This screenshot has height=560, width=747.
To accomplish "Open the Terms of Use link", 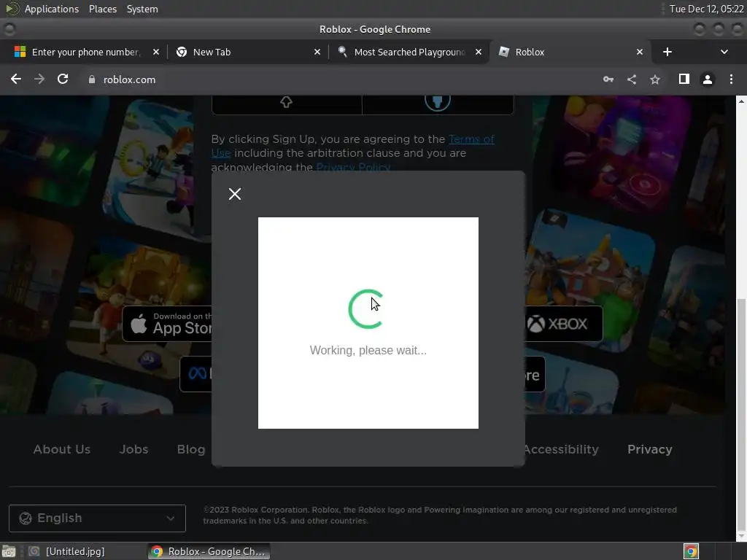I will (x=471, y=139).
